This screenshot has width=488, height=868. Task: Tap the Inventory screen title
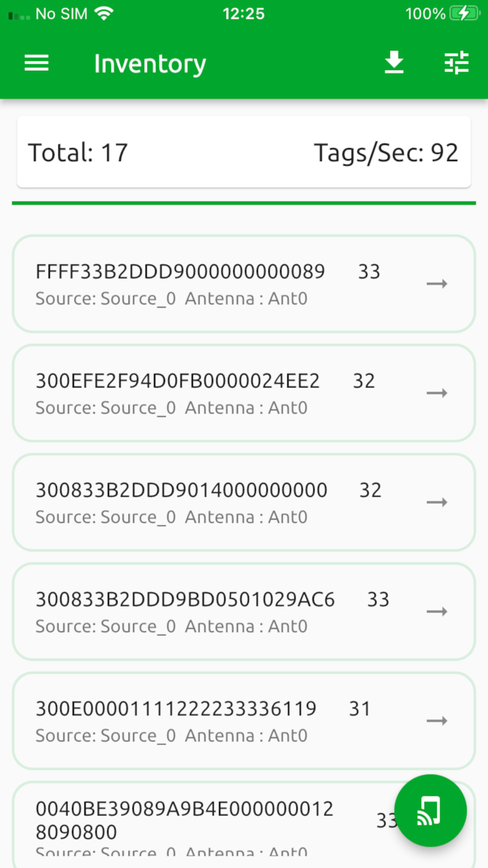click(150, 63)
